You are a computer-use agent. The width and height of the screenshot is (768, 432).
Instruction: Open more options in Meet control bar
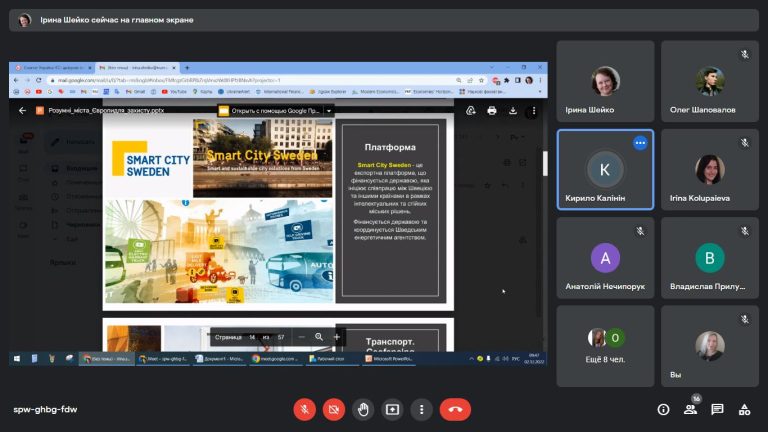click(421, 409)
